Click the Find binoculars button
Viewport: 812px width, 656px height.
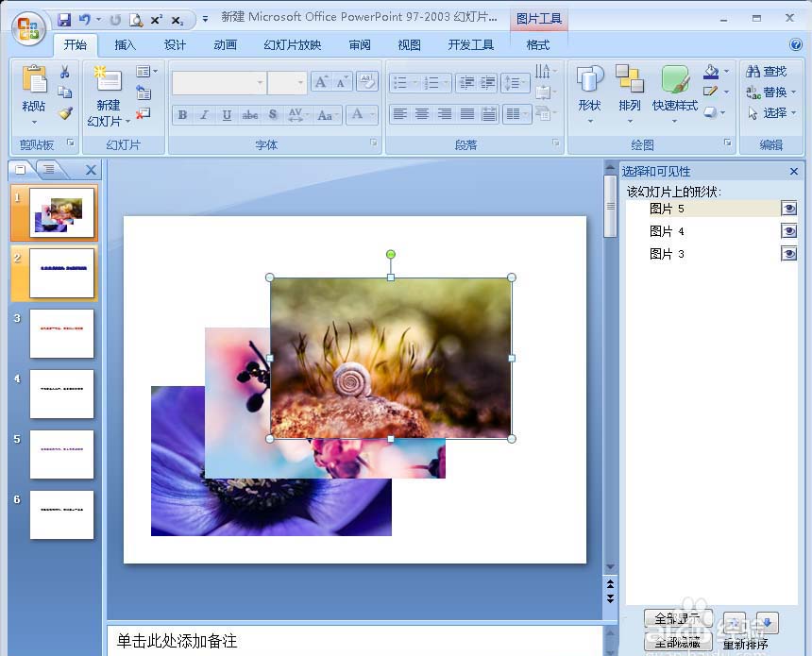click(767, 72)
